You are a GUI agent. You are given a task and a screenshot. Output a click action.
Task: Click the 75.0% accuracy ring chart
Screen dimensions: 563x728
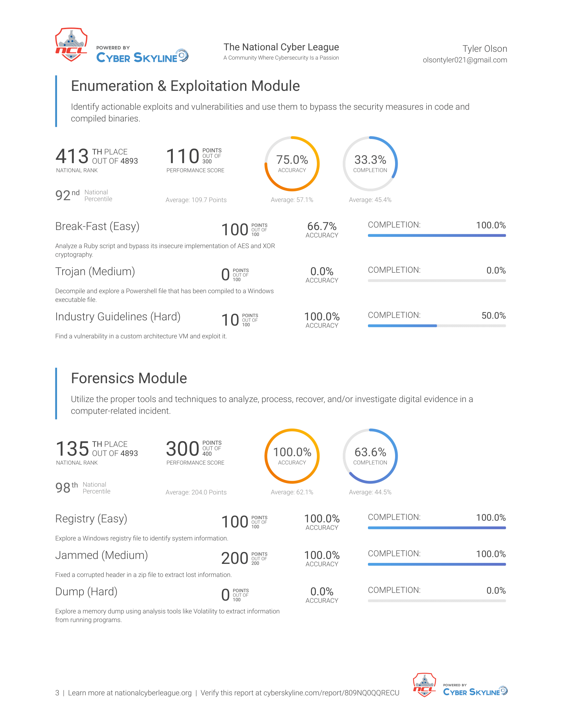coord(292,164)
